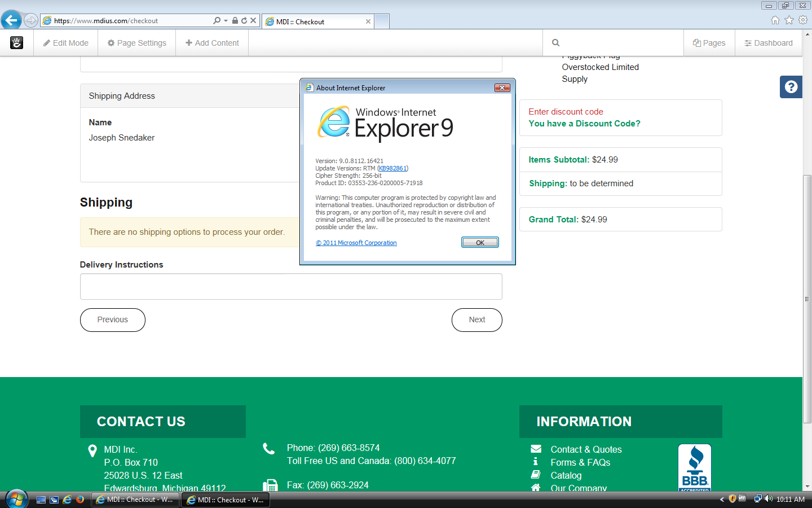Click the Grand Total: $24.99 text
812x508 pixels.
click(x=568, y=220)
